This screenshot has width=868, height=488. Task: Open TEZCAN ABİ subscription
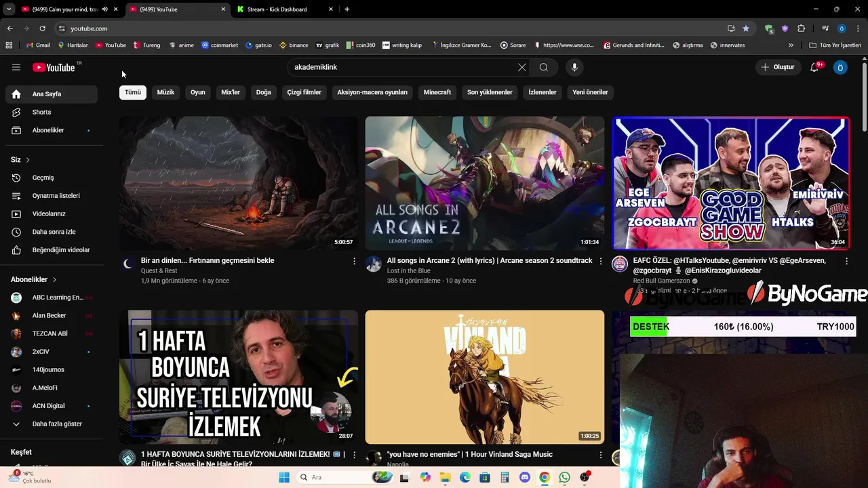[52, 333]
